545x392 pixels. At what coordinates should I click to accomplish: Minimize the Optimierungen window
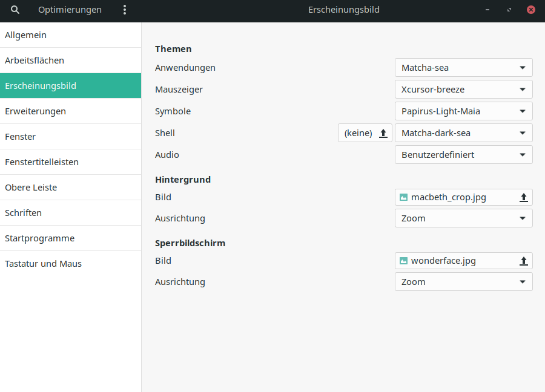tap(487, 10)
